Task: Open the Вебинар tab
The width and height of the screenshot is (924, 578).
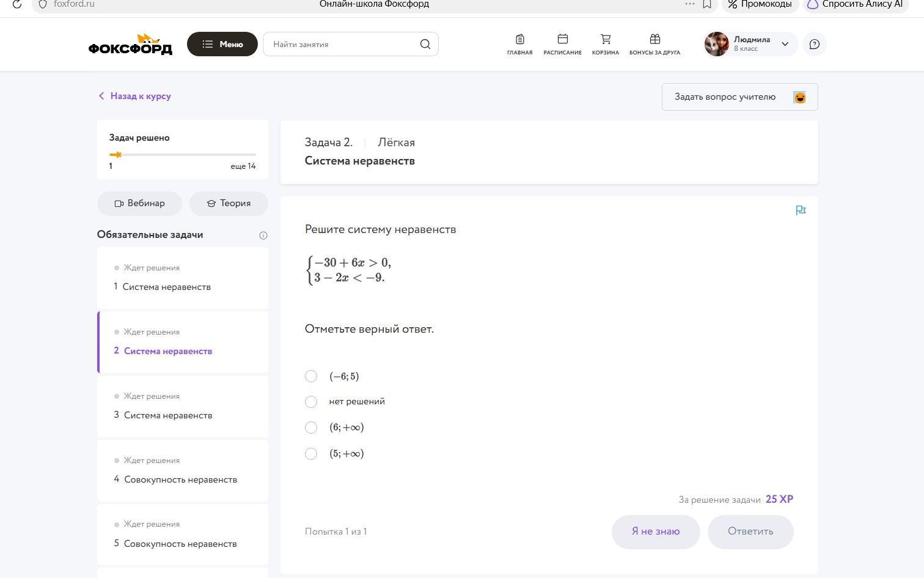Action: (x=139, y=203)
